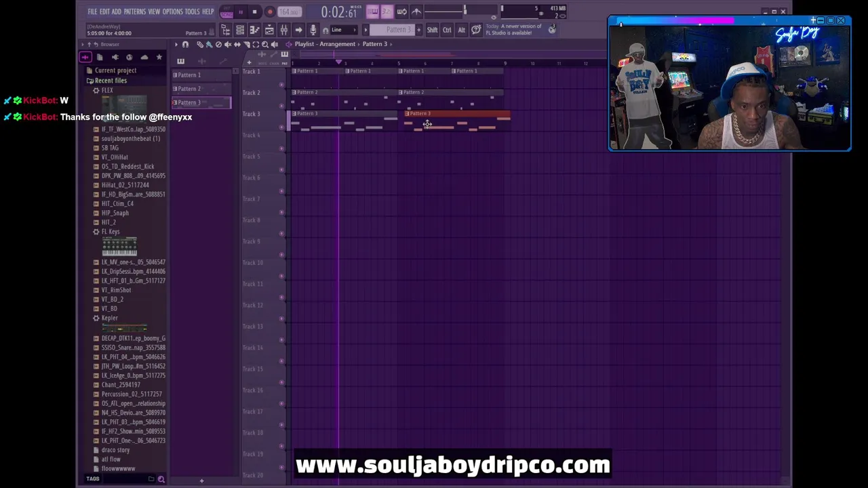The width and height of the screenshot is (868, 488).
Task: Open playlist menu arrow beside magnet
Action: point(176,44)
